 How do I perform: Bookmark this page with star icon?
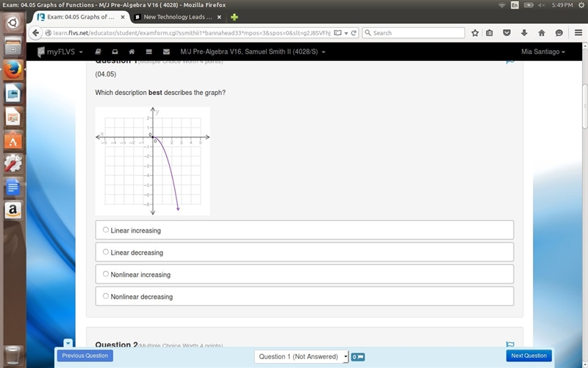[x=475, y=33]
